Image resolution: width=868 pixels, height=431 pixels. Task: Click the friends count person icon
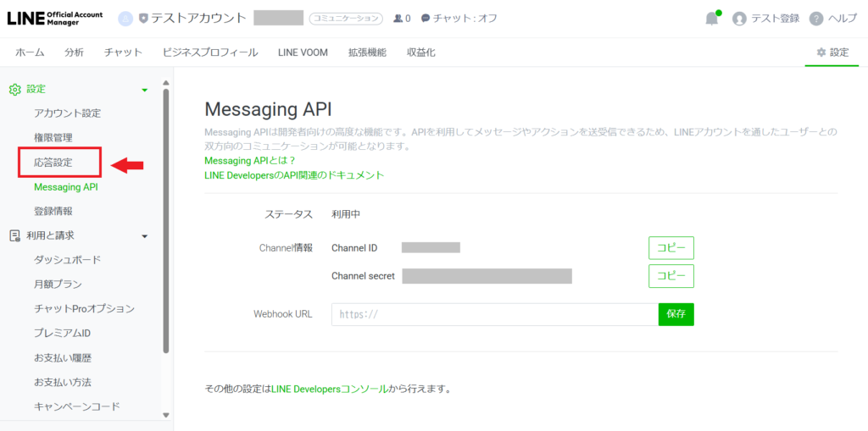point(398,19)
